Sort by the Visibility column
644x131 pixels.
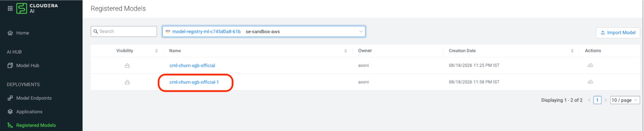[156, 51]
